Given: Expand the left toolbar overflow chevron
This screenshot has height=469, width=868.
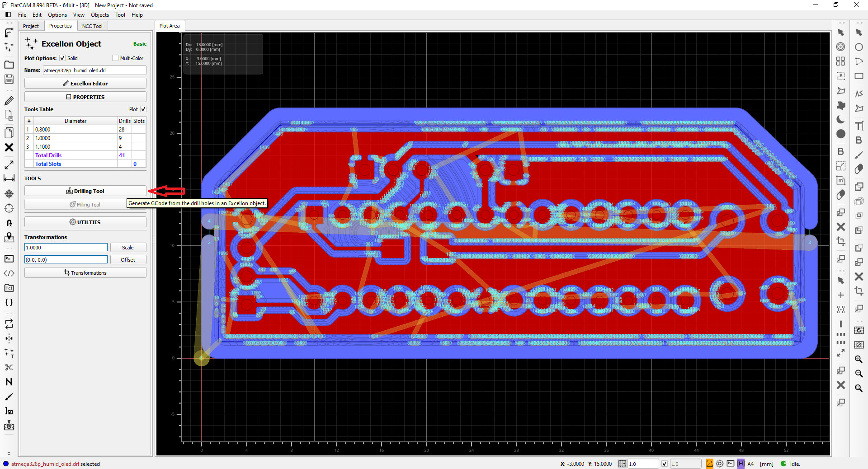Looking at the screenshot, I should point(9,453).
